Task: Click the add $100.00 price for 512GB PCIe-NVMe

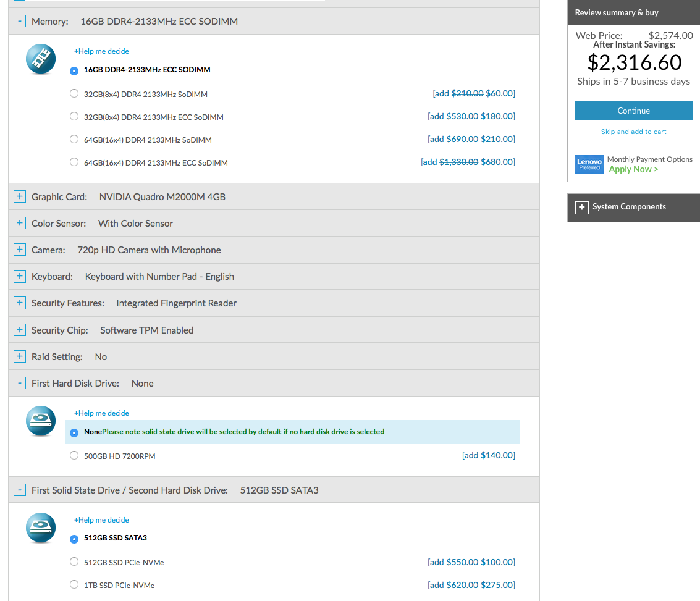Action: point(471,562)
